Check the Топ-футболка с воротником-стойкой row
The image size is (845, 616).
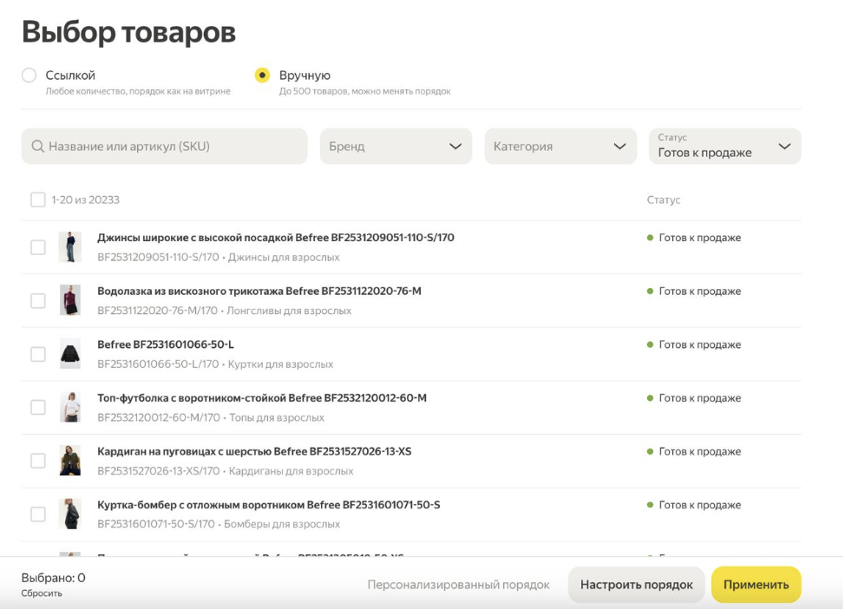tap(37, 408)
